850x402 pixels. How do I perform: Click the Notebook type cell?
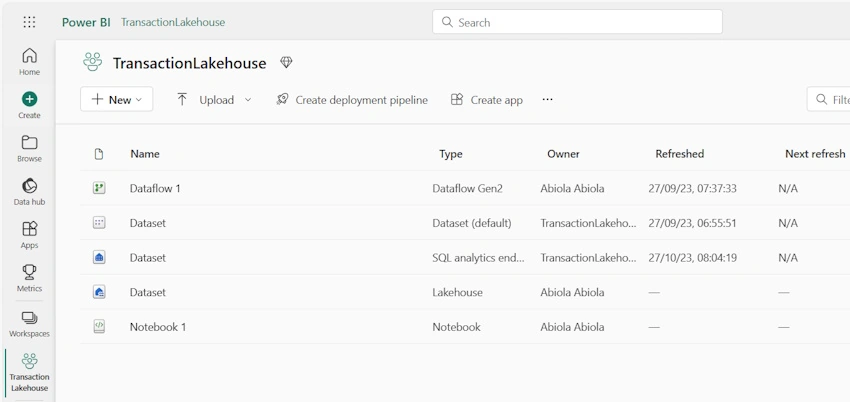(456, 327)
